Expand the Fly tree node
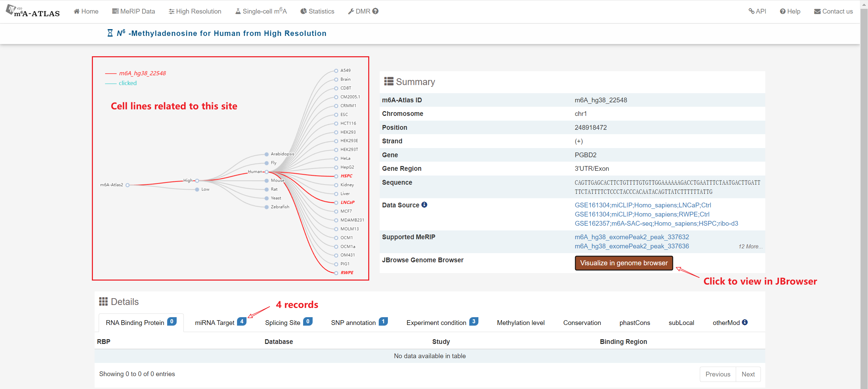Image resolution: width=868 pixels, height=389 pixels. [267, 163]
